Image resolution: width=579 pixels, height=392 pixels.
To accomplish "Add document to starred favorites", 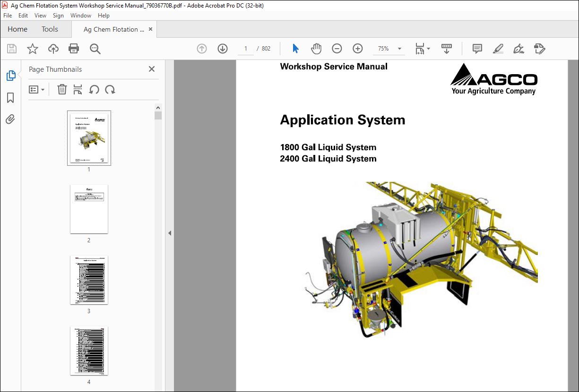I will (33, 49).
